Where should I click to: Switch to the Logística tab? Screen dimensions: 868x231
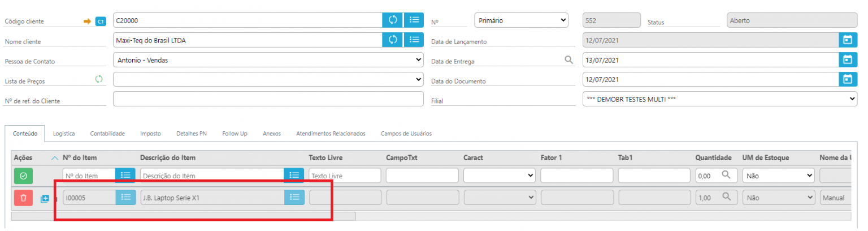pos(64,134)
